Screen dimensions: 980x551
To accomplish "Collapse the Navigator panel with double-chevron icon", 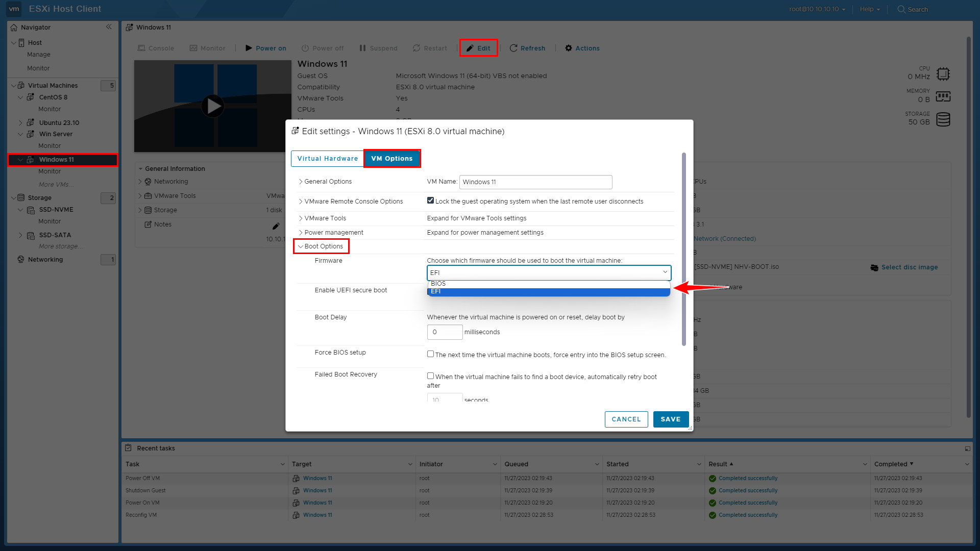I will (x=109, y=27).
